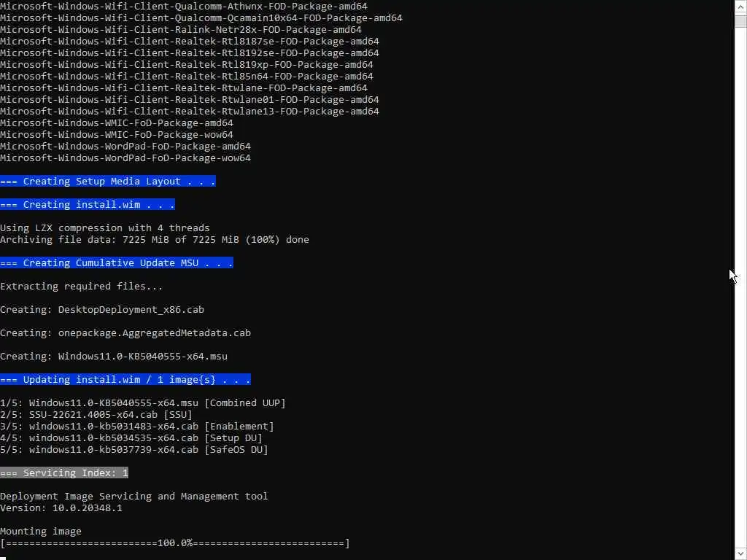747x560 pixels.
Task: Click the 'Realtek-Rtl8192se-FOD-Package' line
Action: coord(190,52)
